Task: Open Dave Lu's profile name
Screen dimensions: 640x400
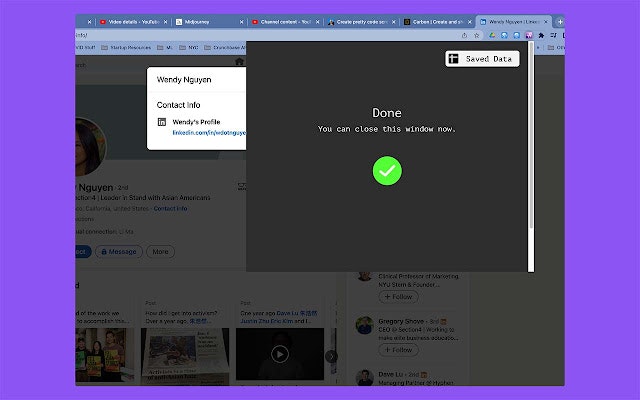Action: (x=390, y=374)
